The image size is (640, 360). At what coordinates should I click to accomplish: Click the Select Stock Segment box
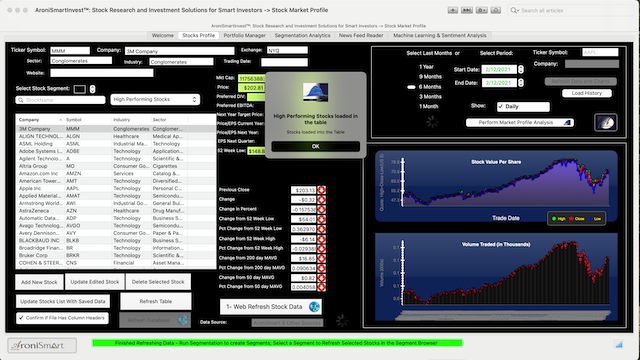coord(80,89)
